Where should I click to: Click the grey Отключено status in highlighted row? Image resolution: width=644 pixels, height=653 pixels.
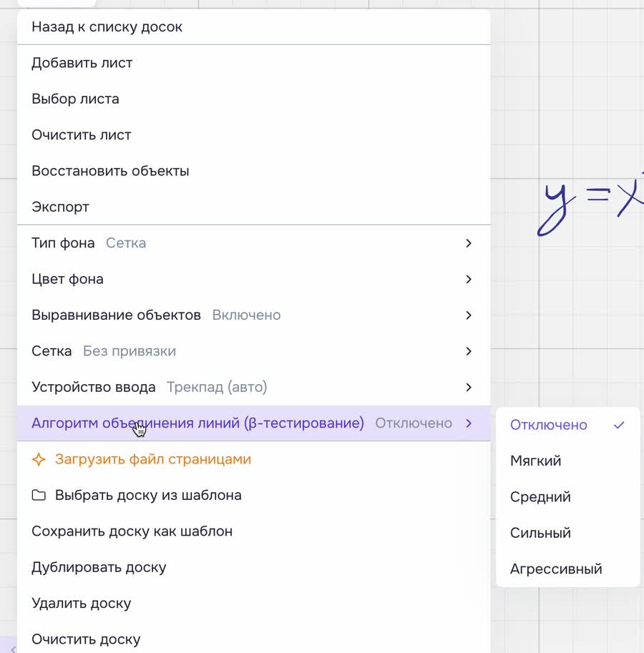tap(414, 423)
